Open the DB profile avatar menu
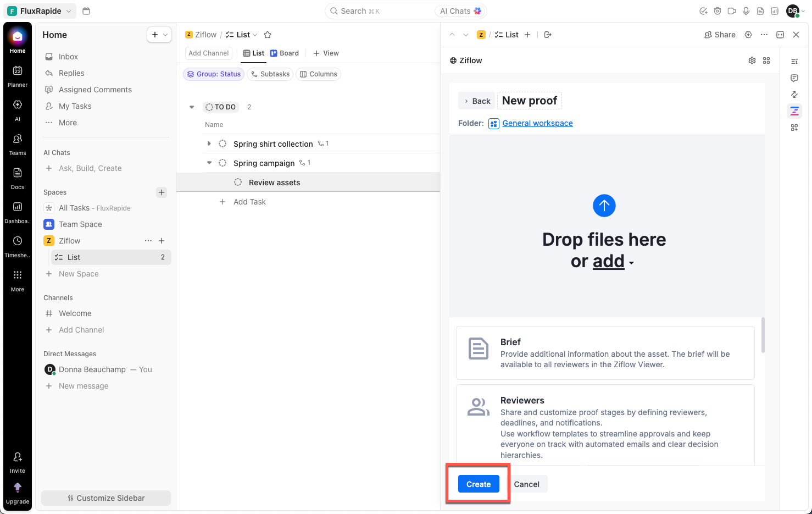Image resolution: width=812 pixels, height=514 pixels. 793,11
